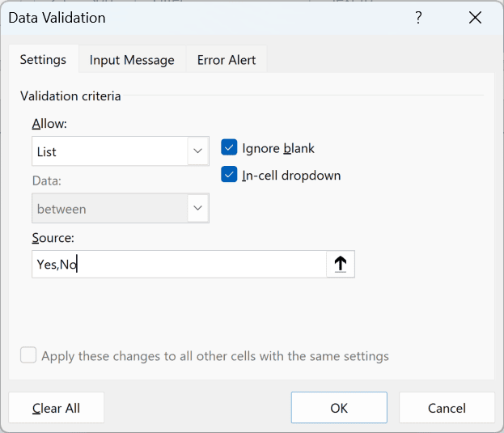Image resolution: width=504 pixels, height=433 pixels.
Task: Open the help question mark icon
Action: (418, 17)
